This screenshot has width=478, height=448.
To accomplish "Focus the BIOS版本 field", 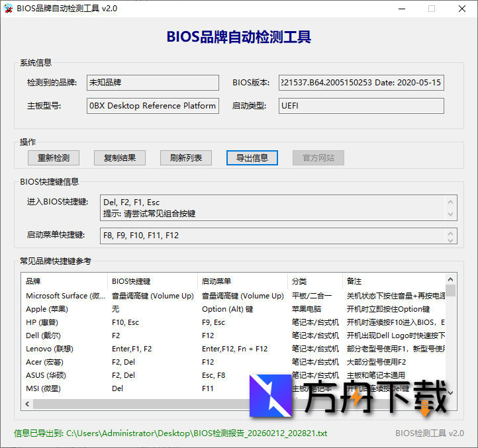I will [361, 83].
